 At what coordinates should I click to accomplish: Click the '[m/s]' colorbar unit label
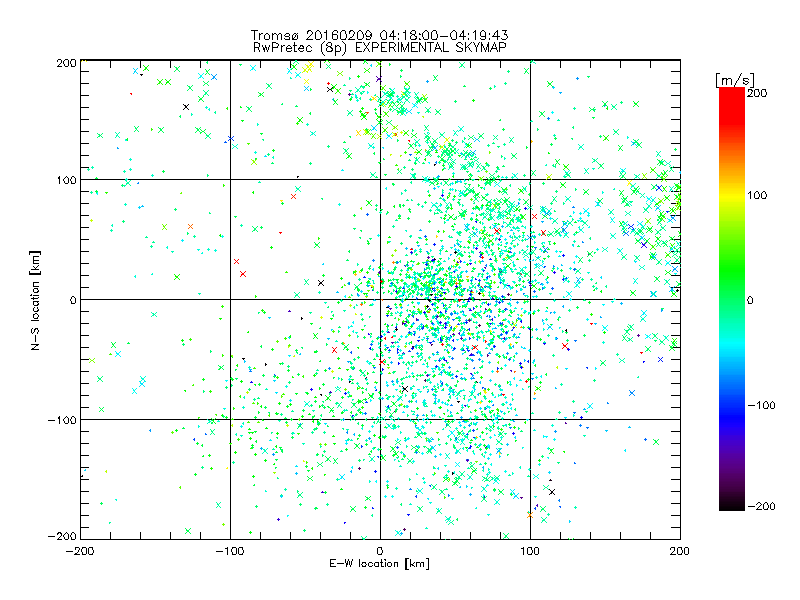point(735,80)
